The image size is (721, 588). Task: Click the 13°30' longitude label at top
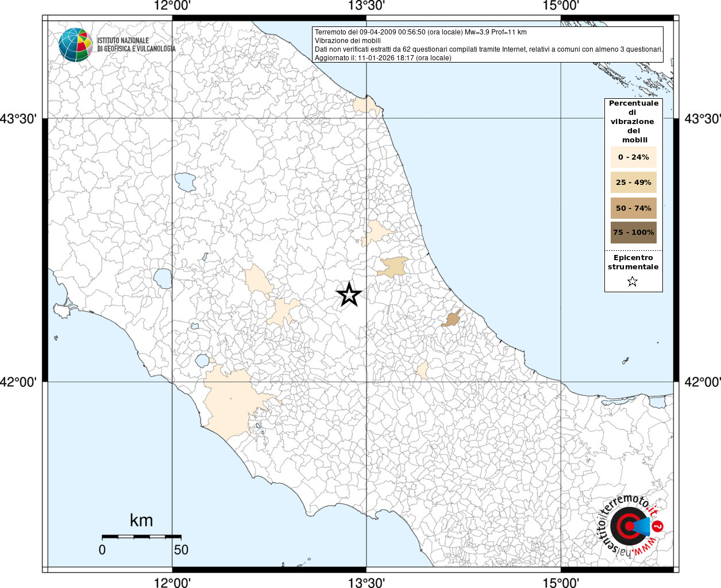point(366,6)
